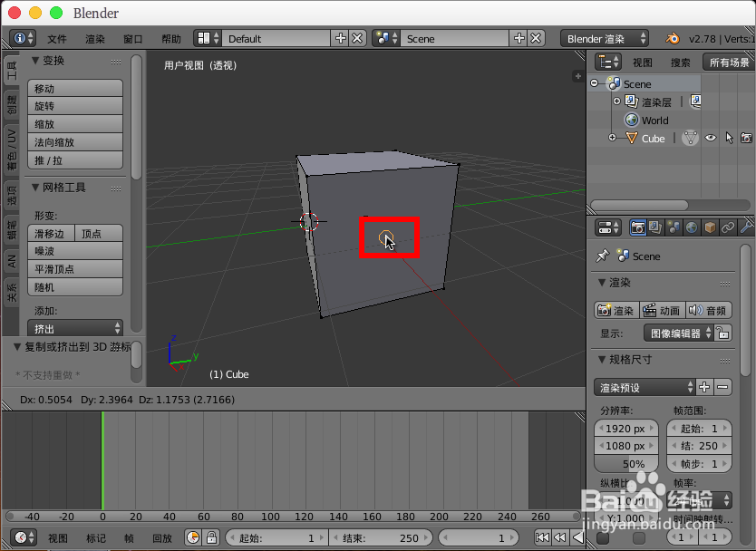Viewport: 756px width, 551px height.
Task: Add a new scene with plus button
Action: [519, 38]
